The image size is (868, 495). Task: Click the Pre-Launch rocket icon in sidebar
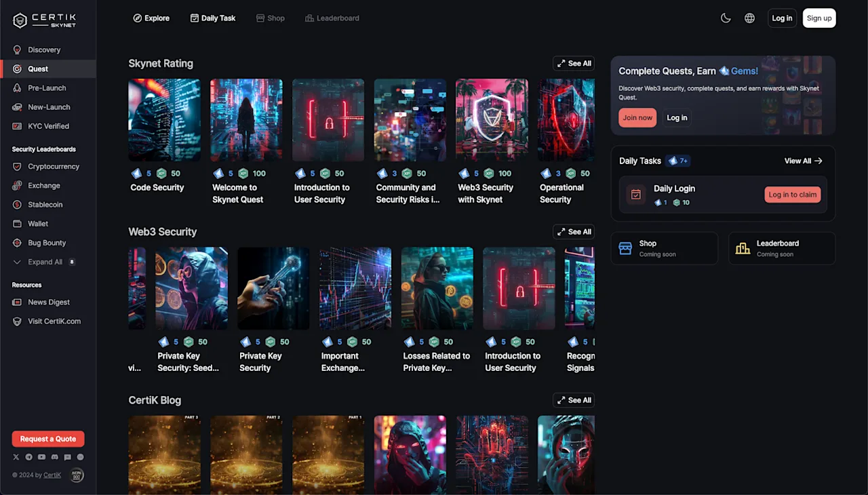click(17, 88)
